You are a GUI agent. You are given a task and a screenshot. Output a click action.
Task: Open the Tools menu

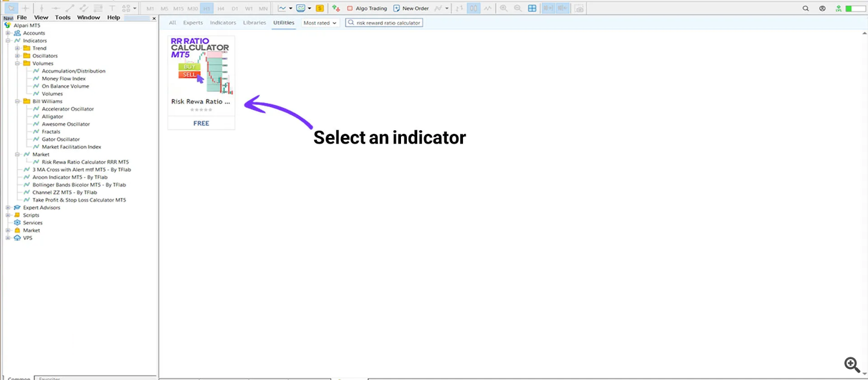point(62,17)
